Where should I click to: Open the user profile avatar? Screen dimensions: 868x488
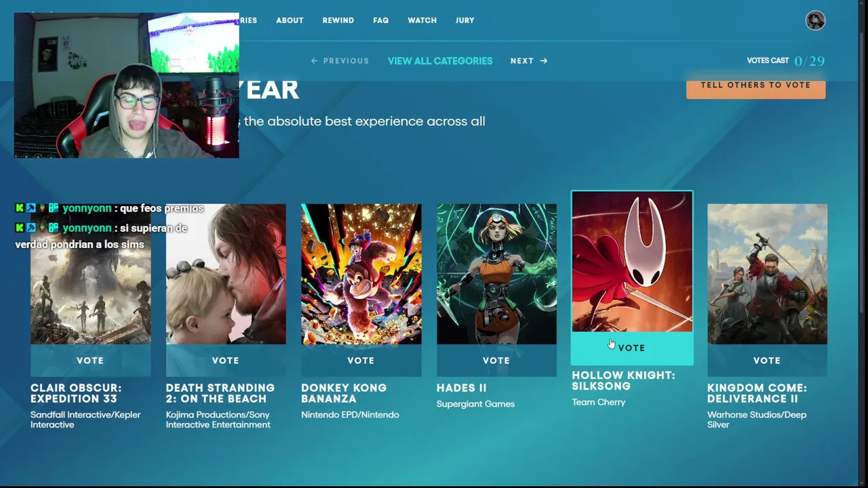815,20
